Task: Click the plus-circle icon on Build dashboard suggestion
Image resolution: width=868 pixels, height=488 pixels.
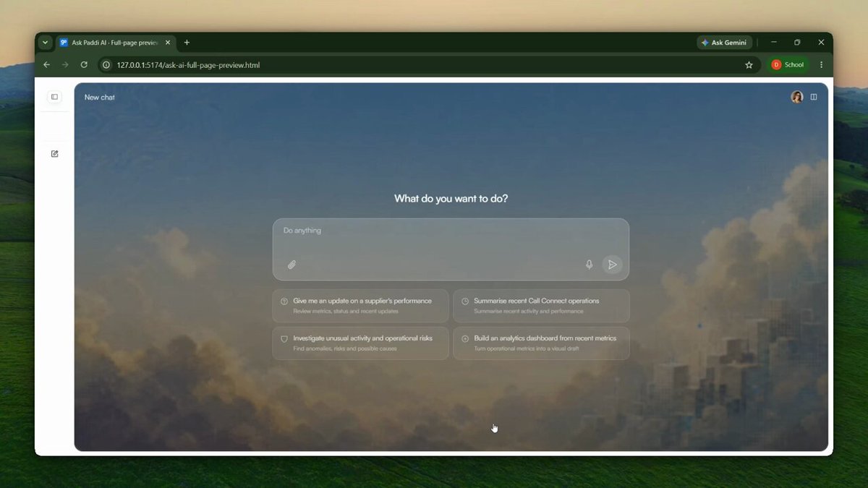Action: [465, 338]
